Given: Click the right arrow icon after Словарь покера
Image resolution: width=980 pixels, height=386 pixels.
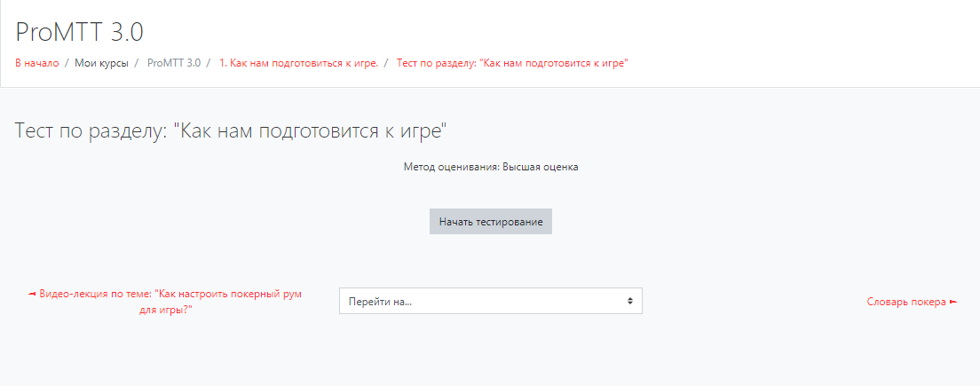Looking at the screenshot, I should click(x=953, y=302).
